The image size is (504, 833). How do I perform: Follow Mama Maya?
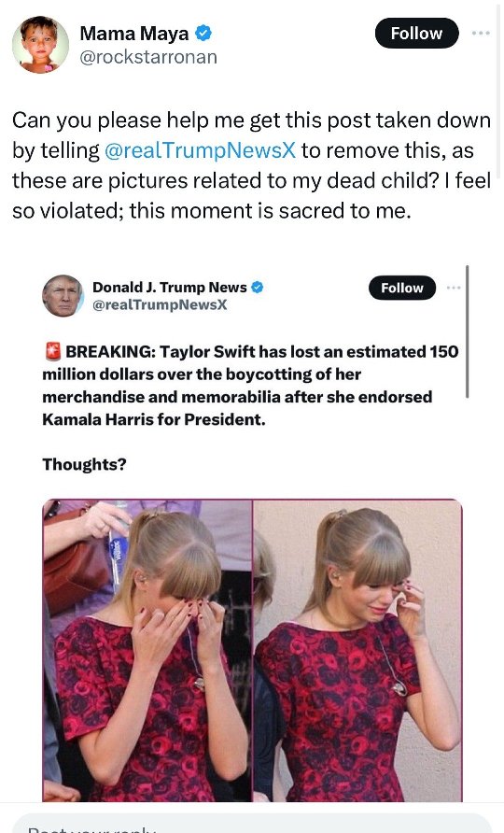pyautogui.click(x=416, y=33)
